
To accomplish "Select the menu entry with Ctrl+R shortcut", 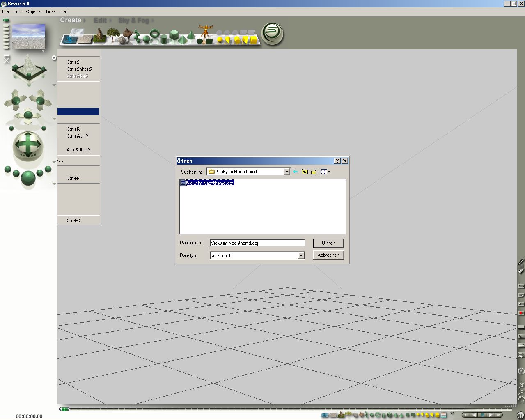I will coord(78,129).
